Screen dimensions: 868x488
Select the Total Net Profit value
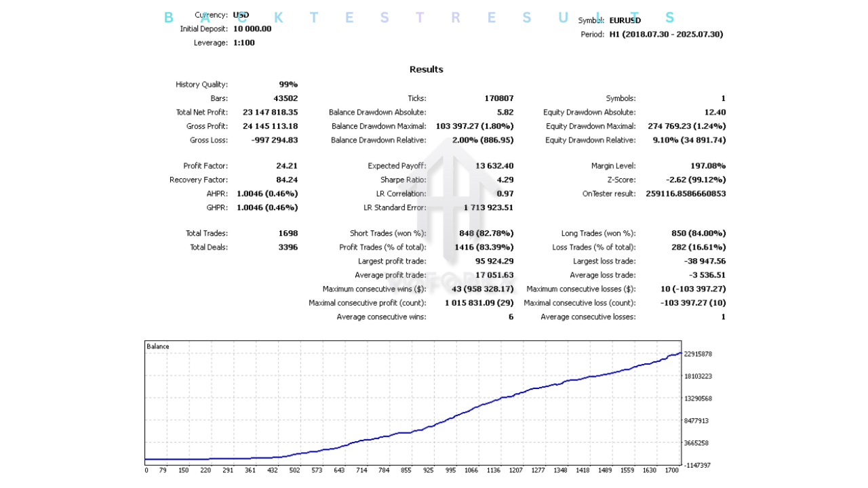click(x=270, y=113)
